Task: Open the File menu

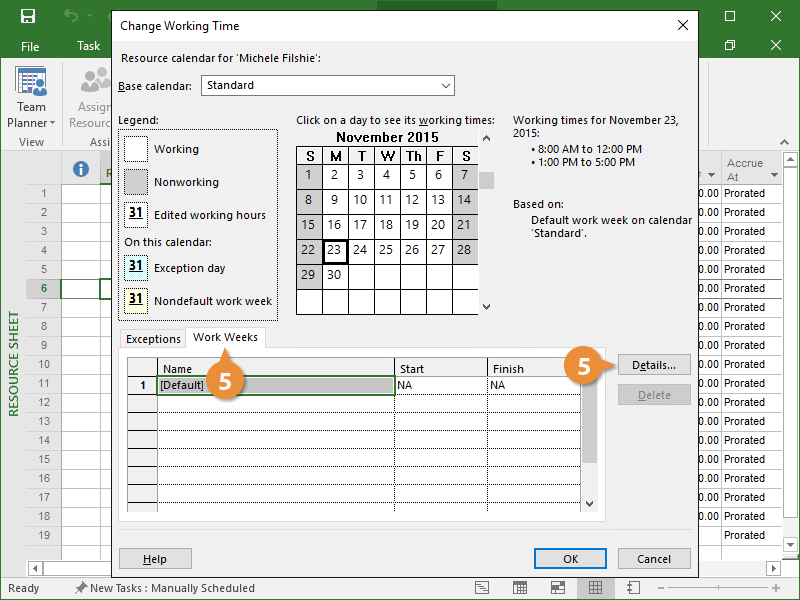Action: 30,46
